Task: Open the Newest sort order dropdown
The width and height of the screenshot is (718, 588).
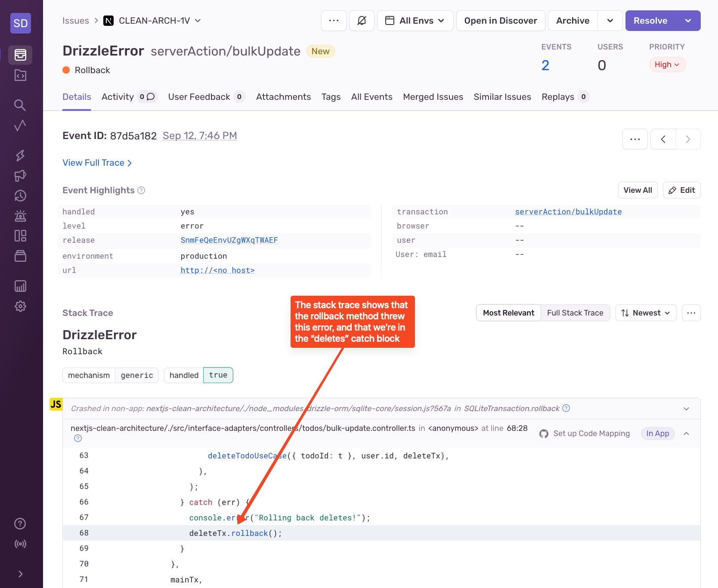Action: 646,313
